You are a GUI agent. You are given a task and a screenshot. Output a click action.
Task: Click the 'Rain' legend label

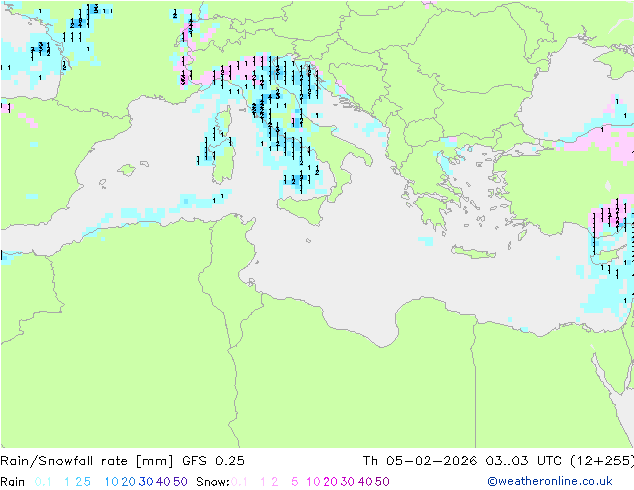[13, 482]
